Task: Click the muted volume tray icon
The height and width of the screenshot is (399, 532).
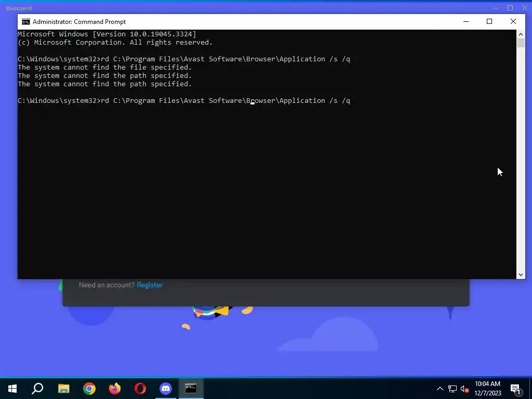Action: pyautogui.click(x=465, y=389)
